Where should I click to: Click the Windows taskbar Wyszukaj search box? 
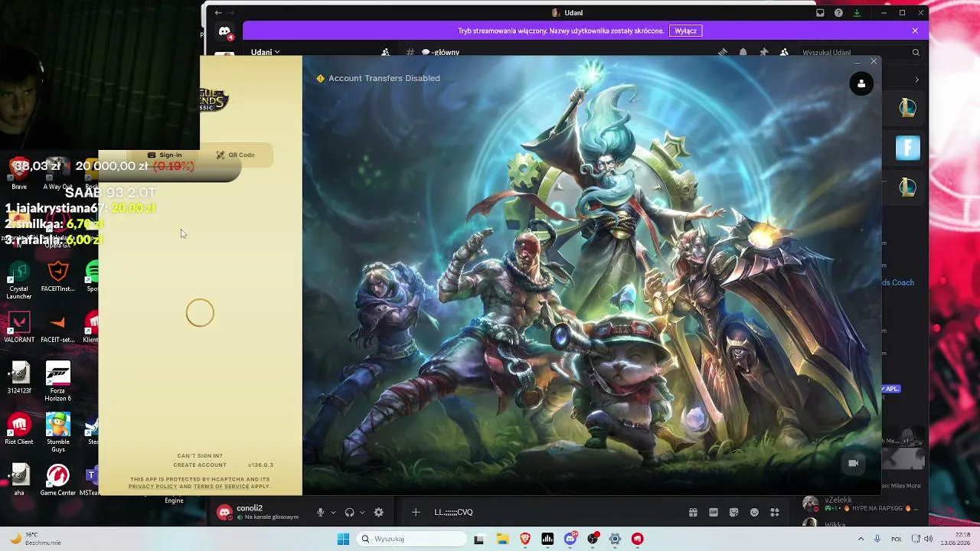coord(413,539)
